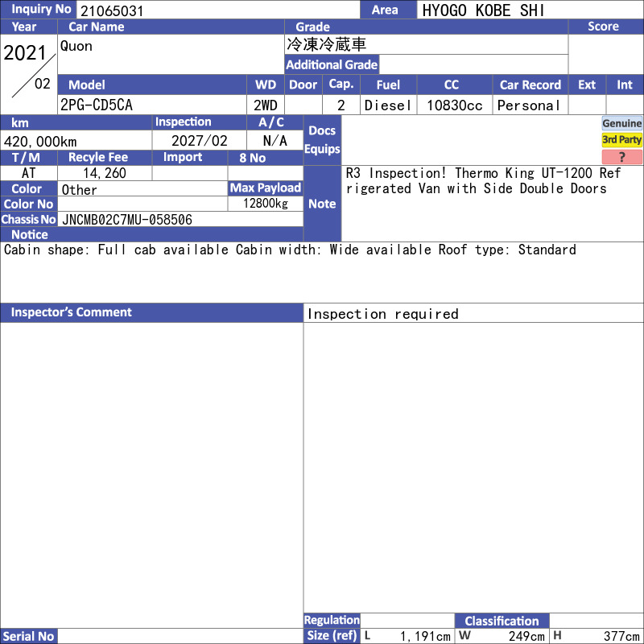Click the year value 2021
Screen dimensions: 644x644
tap(25, 52)
